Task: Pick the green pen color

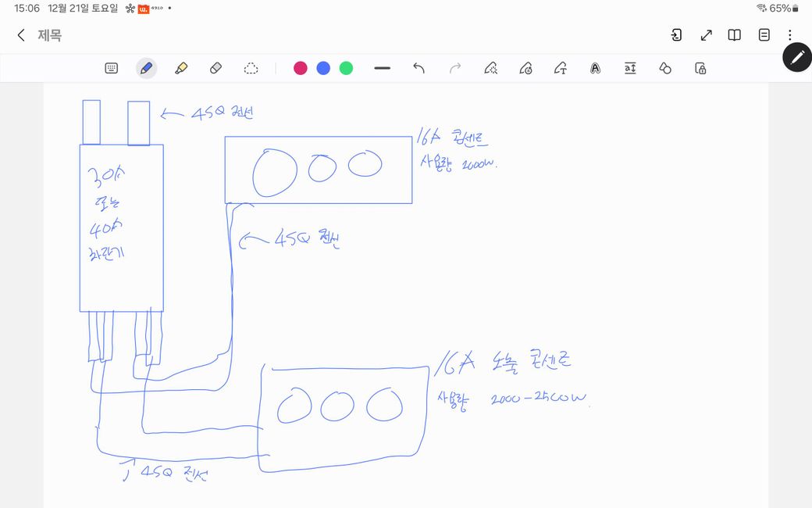Action: point(346,68)
